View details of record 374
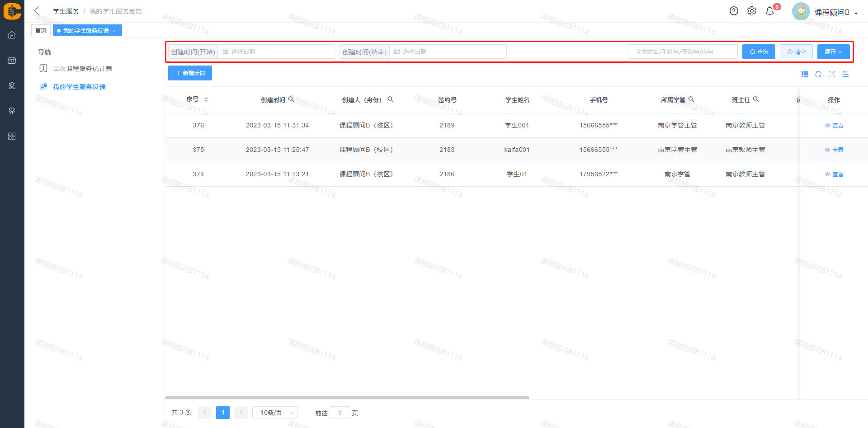Image resolution: width=868 pixels, height=428 pixels. pos(834,174)
